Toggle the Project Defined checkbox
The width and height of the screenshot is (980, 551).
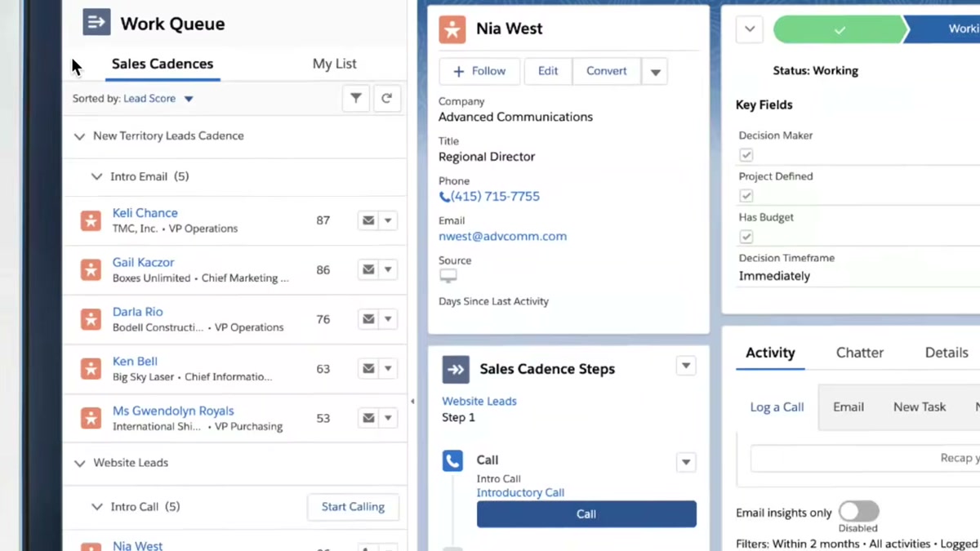[x=746, y=196]
